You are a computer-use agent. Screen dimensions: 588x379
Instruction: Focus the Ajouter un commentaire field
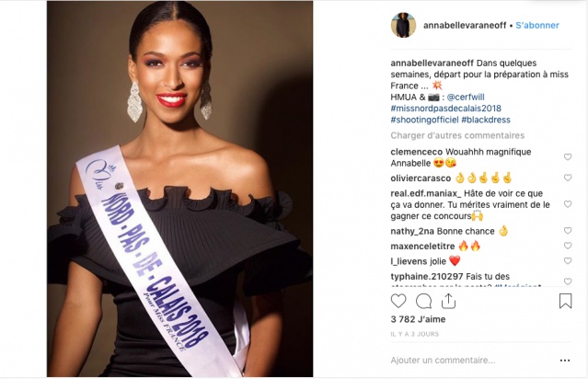(472, 361)
